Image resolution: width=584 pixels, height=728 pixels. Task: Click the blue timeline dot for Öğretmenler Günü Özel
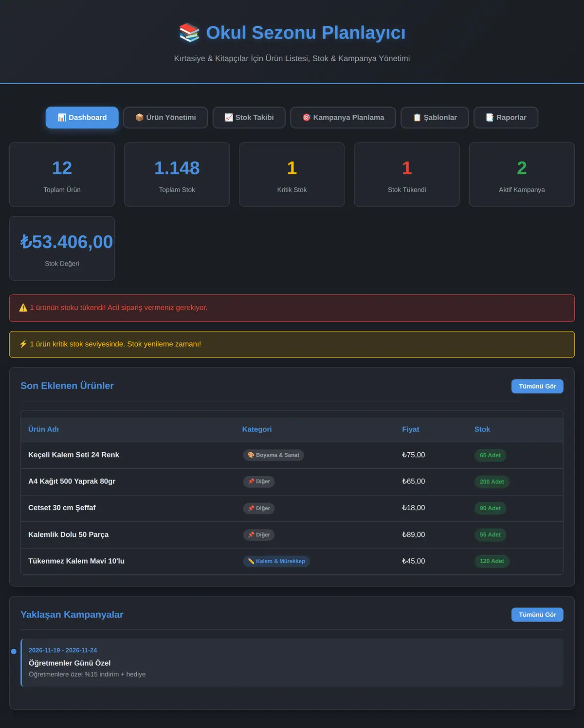(x=14, y=651)
